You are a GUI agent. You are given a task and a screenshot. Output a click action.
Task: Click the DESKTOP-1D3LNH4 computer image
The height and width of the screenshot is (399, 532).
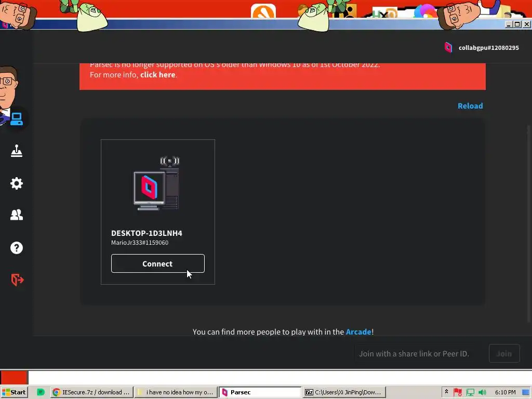[x=157, y=183]
